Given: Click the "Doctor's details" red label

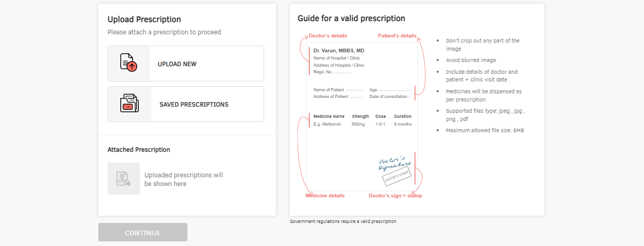Looking at the screenshot, I should click(x=328, y=36).
